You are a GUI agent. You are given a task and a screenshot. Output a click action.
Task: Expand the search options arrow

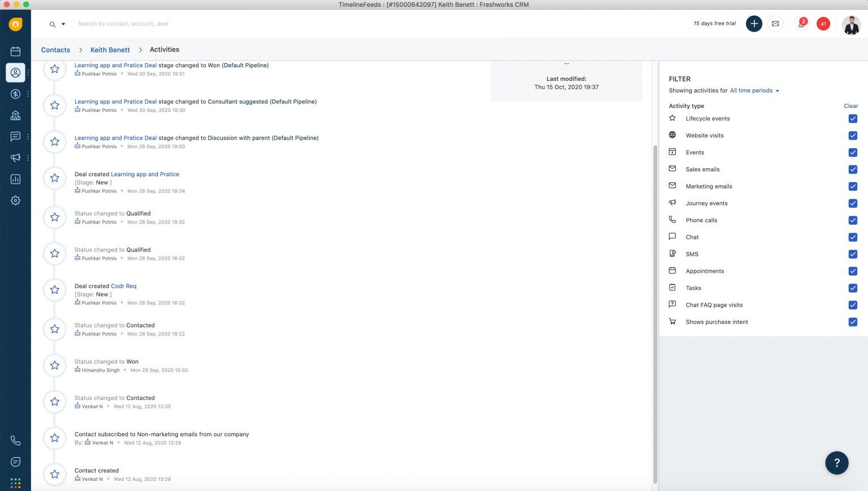pos(62,24)
